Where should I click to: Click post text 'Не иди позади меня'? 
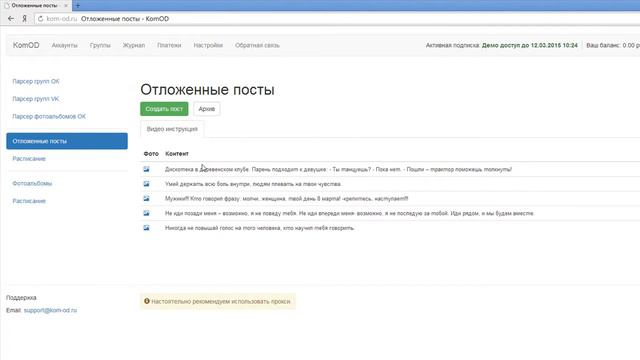349,213
